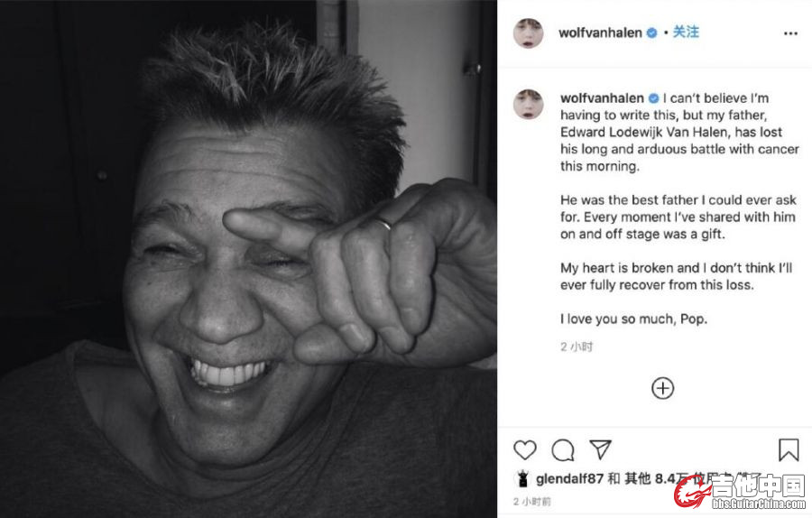
Task: Open comments via speech bubble icon
Action: tap(563, 449)
